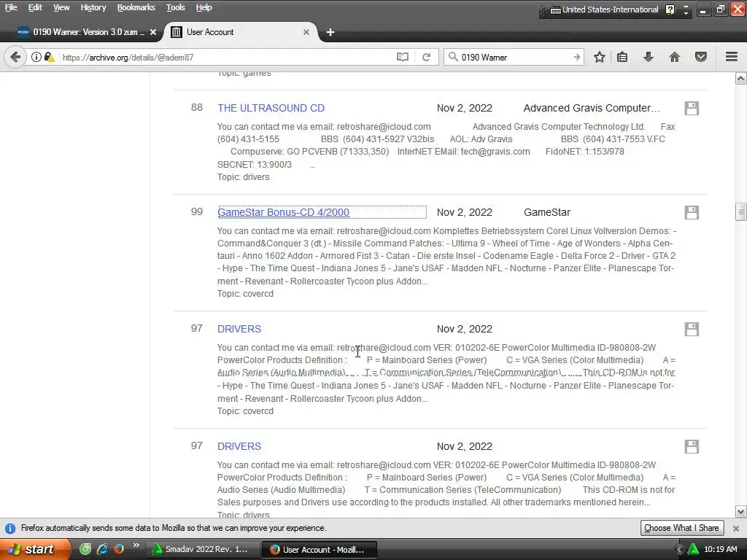Click the first green Quick Launch icon
Screen dimensions: 747x560
click(x=85, y=548)
